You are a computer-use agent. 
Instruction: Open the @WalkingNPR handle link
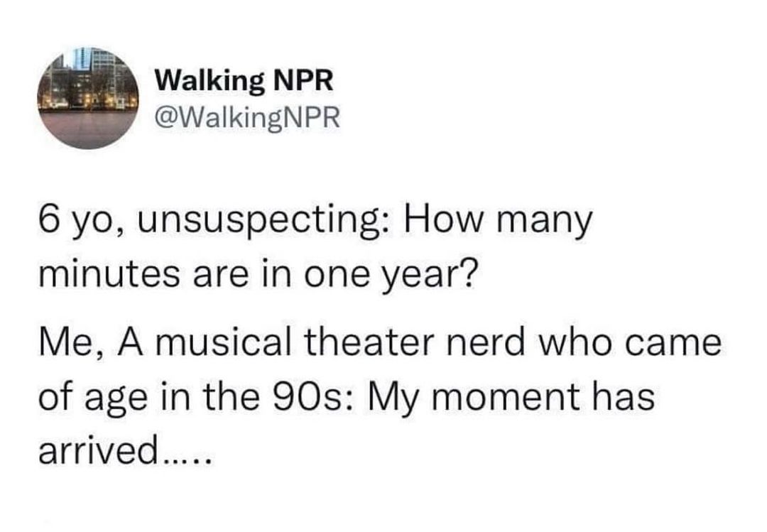click(x=247, y=118)
